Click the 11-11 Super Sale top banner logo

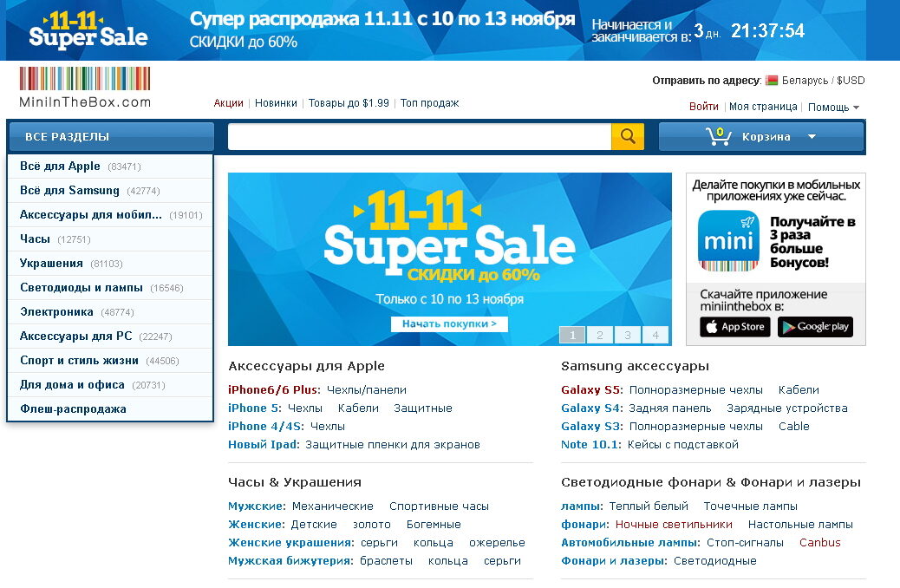click(88, 29)
